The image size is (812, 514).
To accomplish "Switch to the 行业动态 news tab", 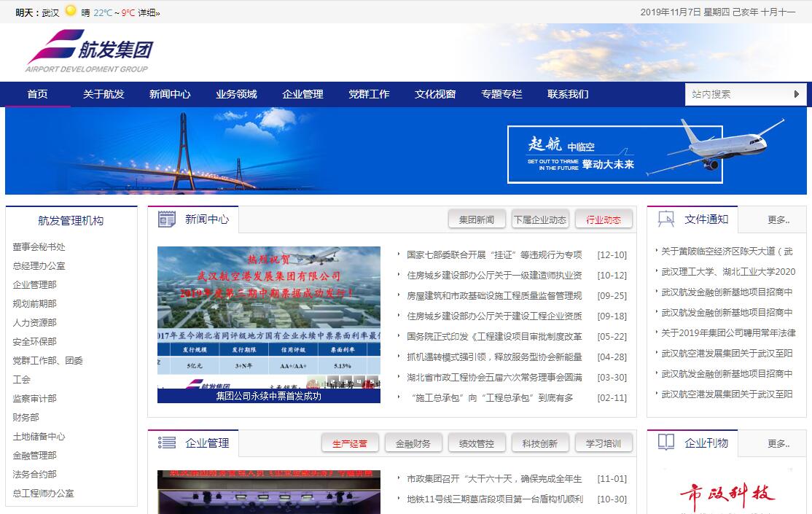I will click(x=604, y=219).
